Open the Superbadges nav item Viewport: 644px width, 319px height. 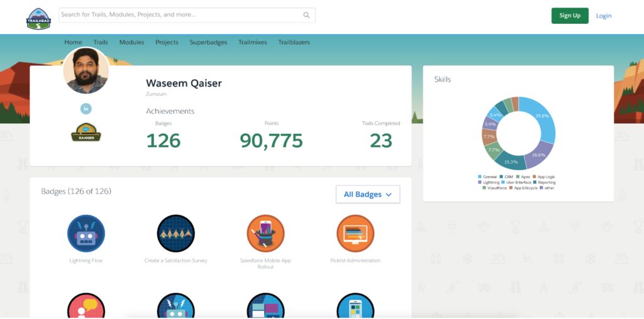click(208, 42)
